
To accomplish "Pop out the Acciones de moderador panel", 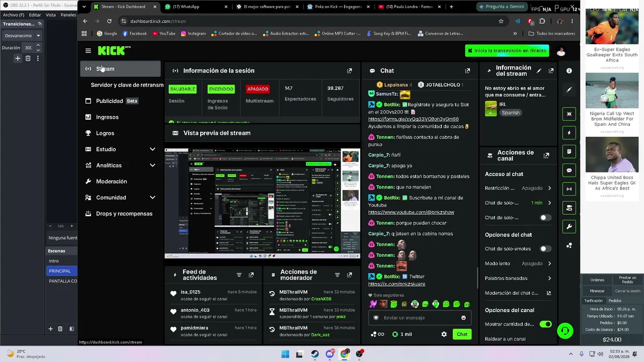I will pos(349,275).
